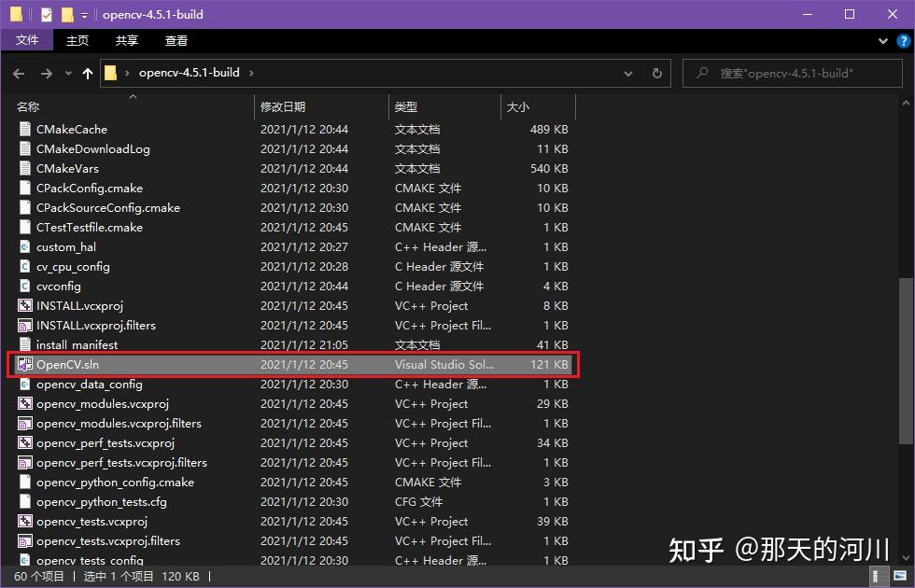Select the CMakeCache text document icon
Viewport: 915px width, 588px height.
pyautogui.click(x=23, y=129)
